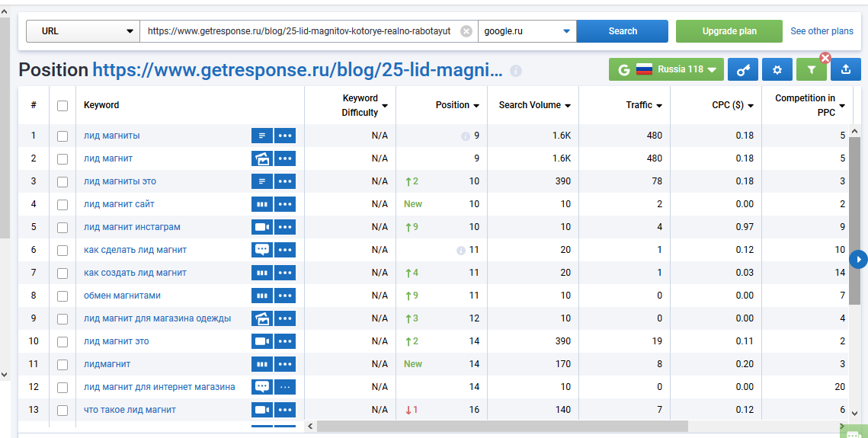Open the google.ru search engine dropdown

point(527,31)
